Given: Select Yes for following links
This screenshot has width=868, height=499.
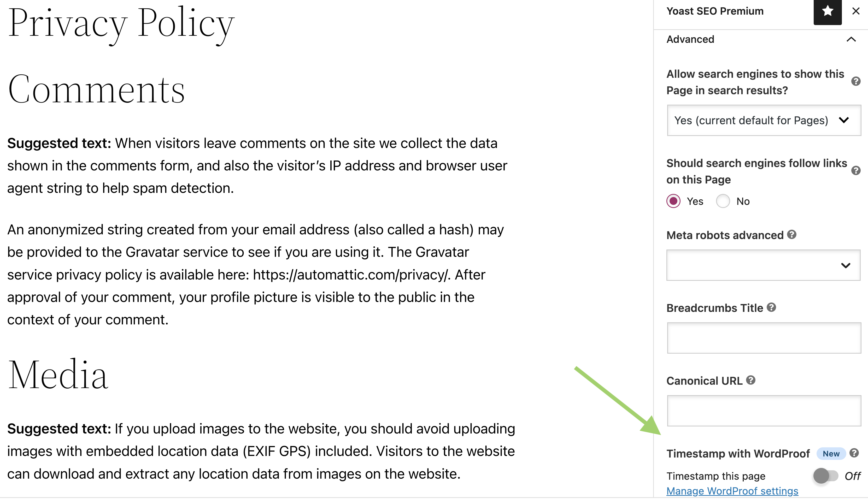Looking at the screenshot, I should (674, 201).
